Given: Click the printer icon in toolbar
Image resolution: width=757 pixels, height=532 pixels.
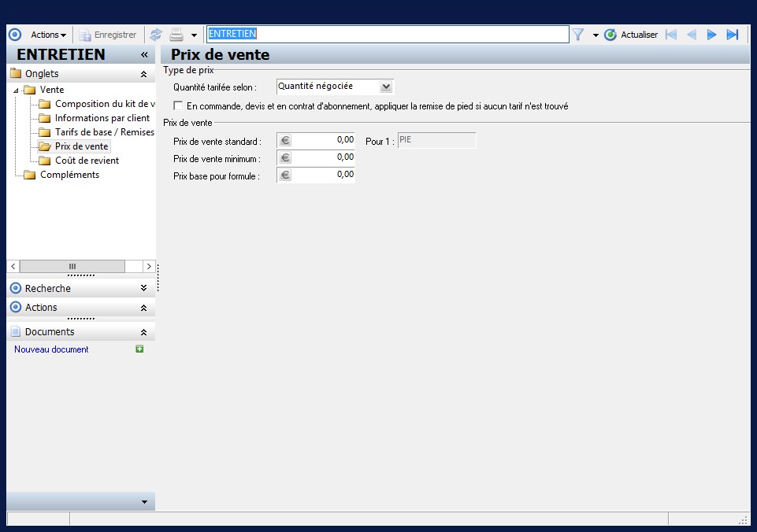Looking at the screenshot, I should click(x=176, y=35).
